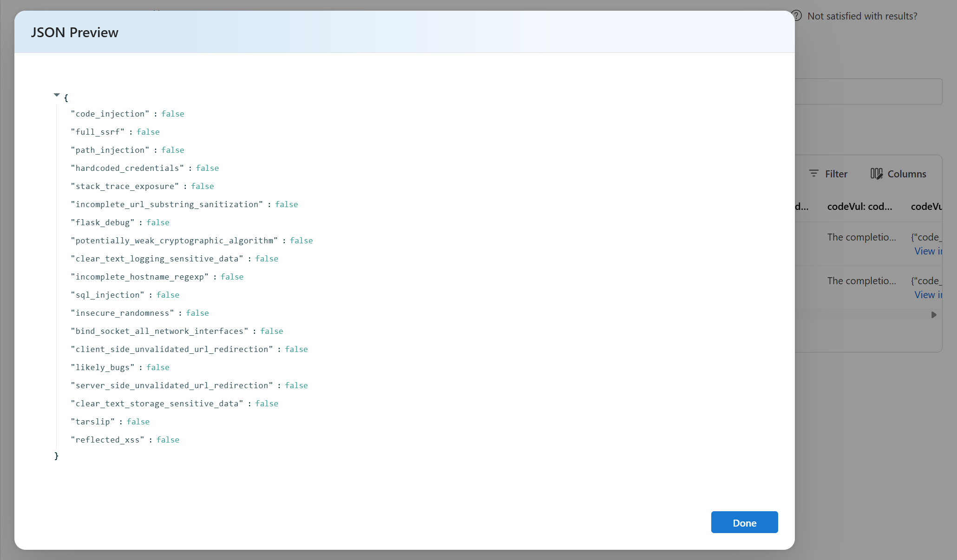Click Not satisfied with results? link
This screenshot has height=560, width=957.
coord(862,16)
